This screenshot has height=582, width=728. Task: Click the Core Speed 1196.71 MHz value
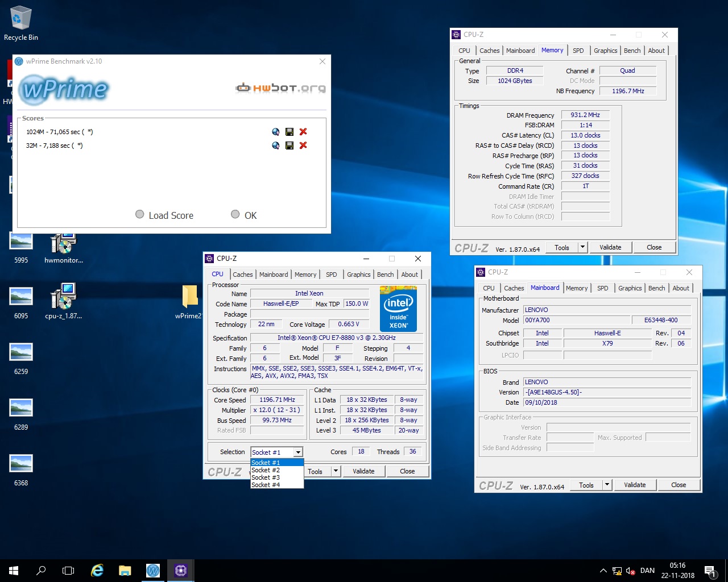pyautogui.click(x=277, y=400)
